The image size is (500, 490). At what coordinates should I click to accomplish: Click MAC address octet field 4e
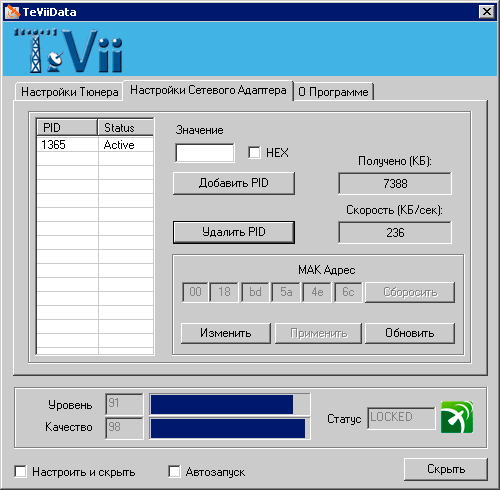pos(317,292)
